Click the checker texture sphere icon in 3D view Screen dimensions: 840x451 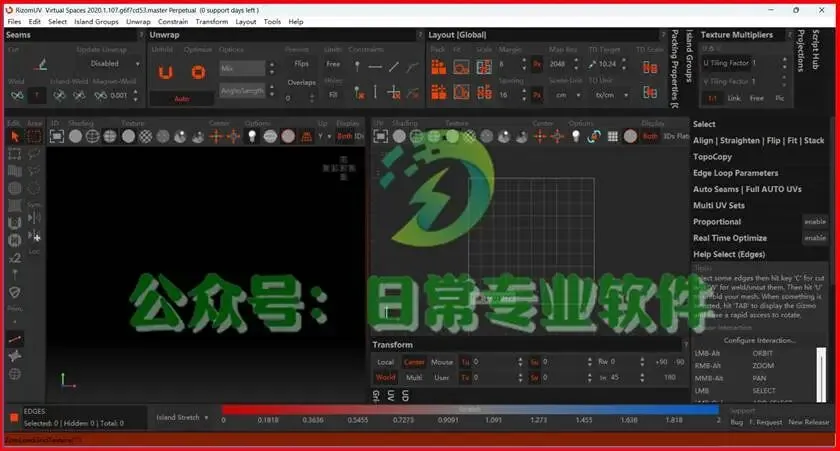(x=145, y=137)
